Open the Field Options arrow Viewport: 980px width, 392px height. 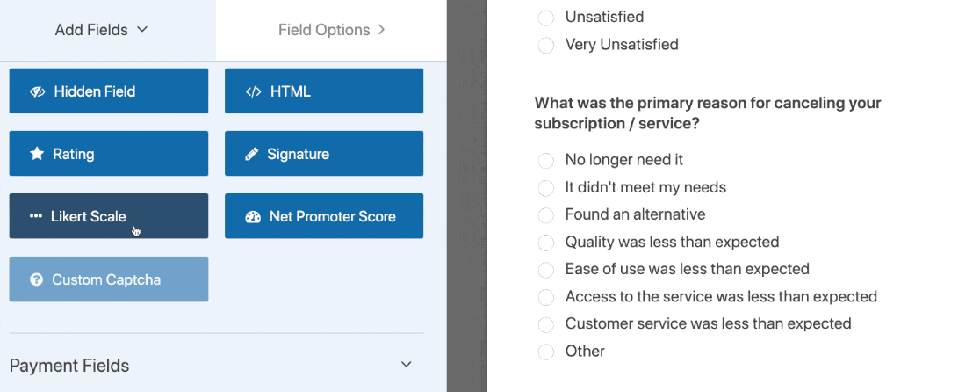tap(381, 29)
